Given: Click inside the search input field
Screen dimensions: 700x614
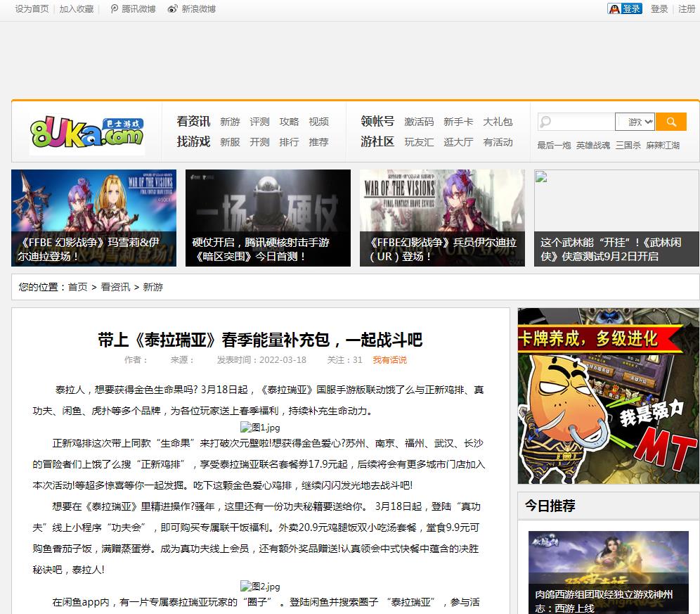Looking at the screenshot, I should click(x=576, y=122).
